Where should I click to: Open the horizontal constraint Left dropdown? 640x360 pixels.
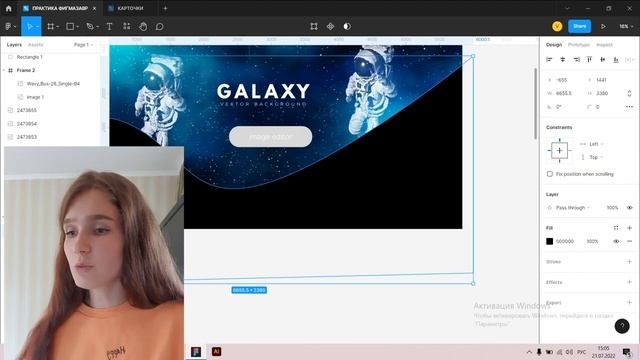[x=596, y=144]
